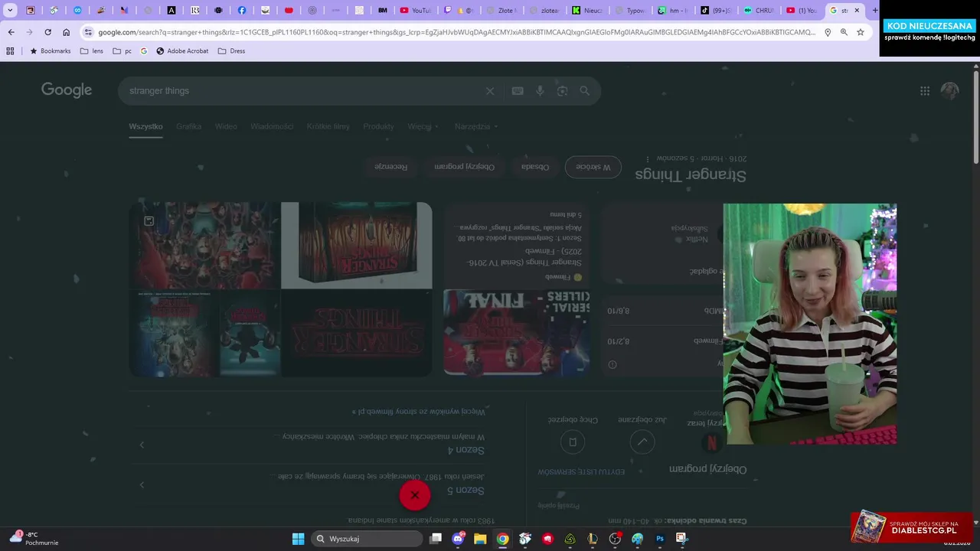Viewport: 980px width, 551px height.
Task: Open Windows Start menu
Action: pos(298,539)
